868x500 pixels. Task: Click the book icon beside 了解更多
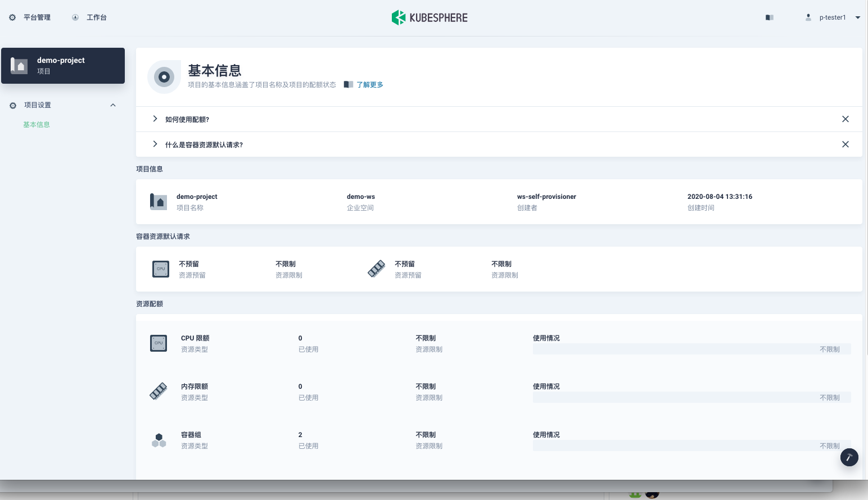pos(349,85)
